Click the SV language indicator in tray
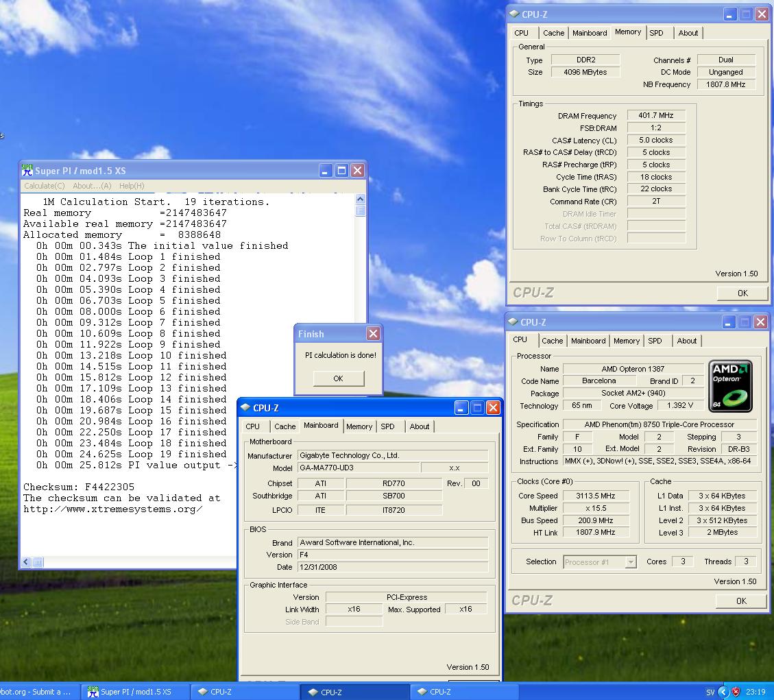This screenshot has width=774, height=700. [710, 692]
